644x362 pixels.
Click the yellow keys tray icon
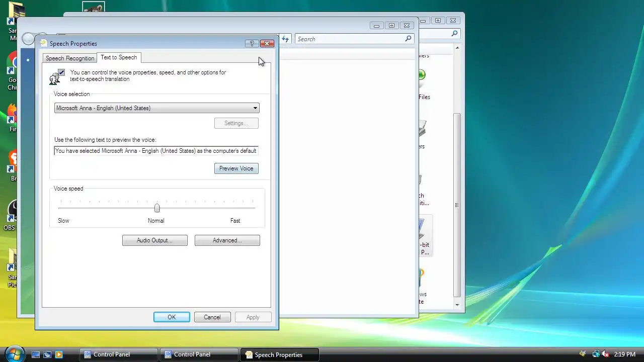pyautogui.click(x=583, y=354)
